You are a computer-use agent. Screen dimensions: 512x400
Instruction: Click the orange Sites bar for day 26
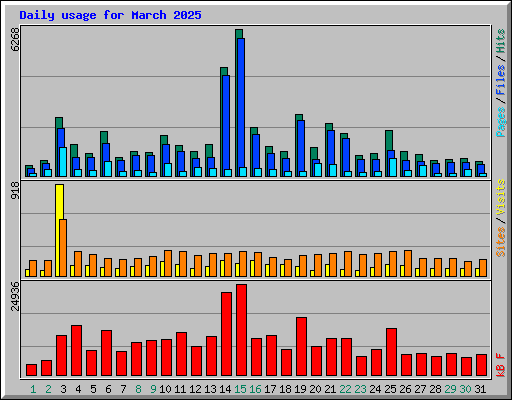408,263
